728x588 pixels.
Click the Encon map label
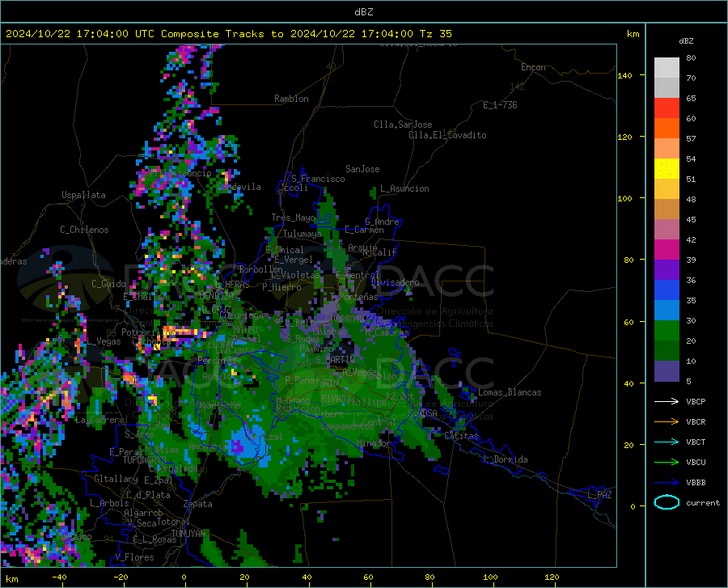point(533,67)
